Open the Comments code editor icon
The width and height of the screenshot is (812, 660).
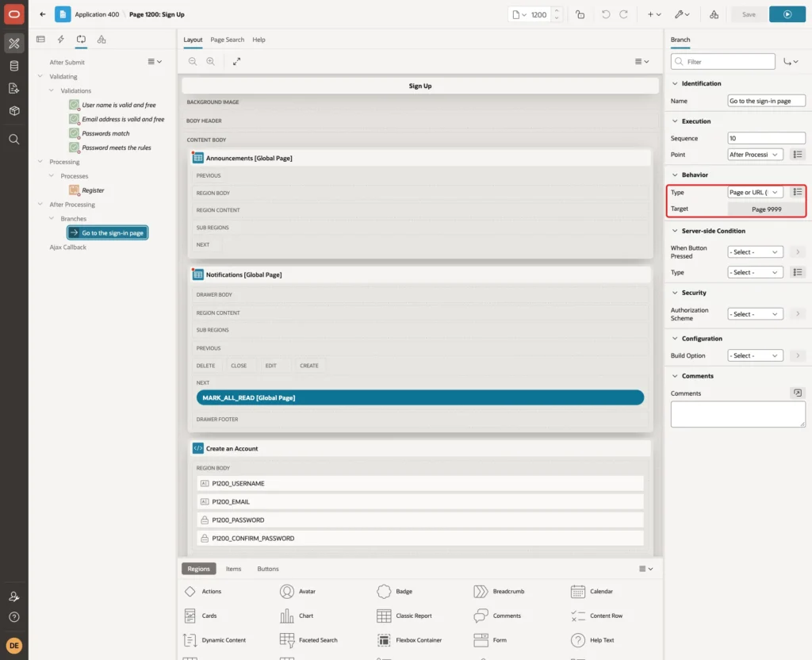pos(798,393)
